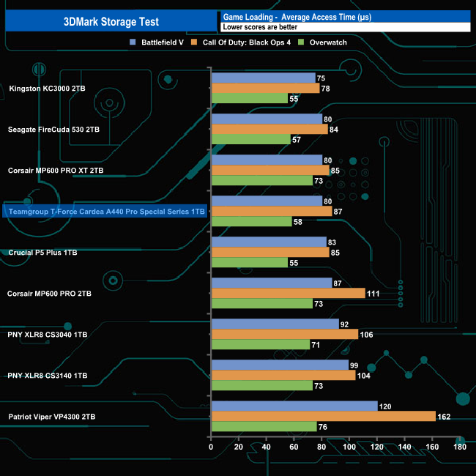Viewport: 476px width, 476px height.
Task: Click the 'Overwatch' legend label
Action: click(x=328, y=42)
